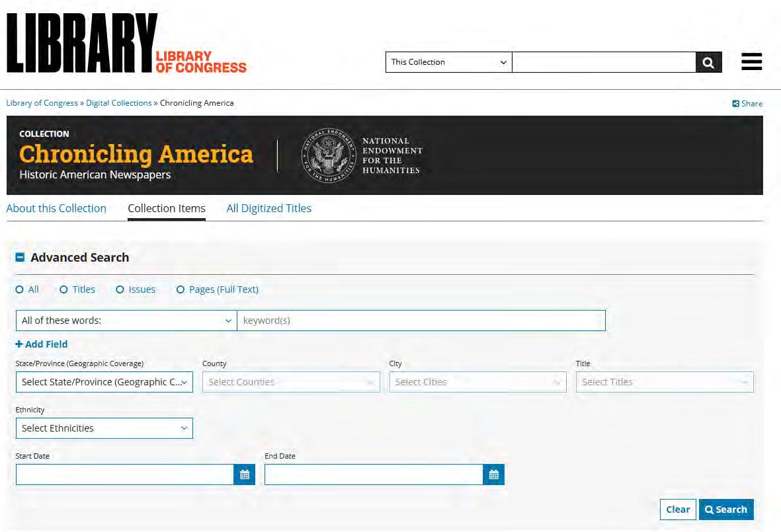Focus the keyword(s) input field
The image size is (781, 532).
(x=421, y=321)
